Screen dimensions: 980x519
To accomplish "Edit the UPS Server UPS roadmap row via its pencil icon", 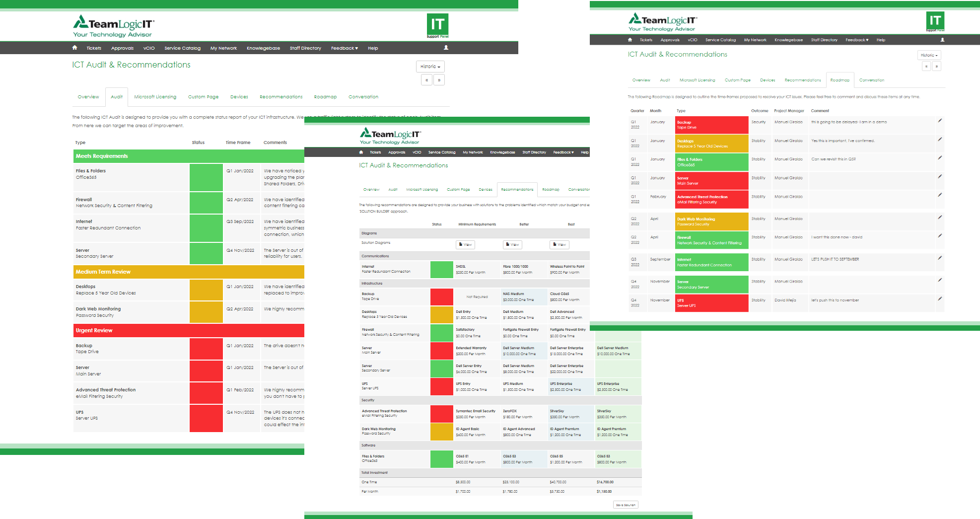I will click(x=940, y=299).
